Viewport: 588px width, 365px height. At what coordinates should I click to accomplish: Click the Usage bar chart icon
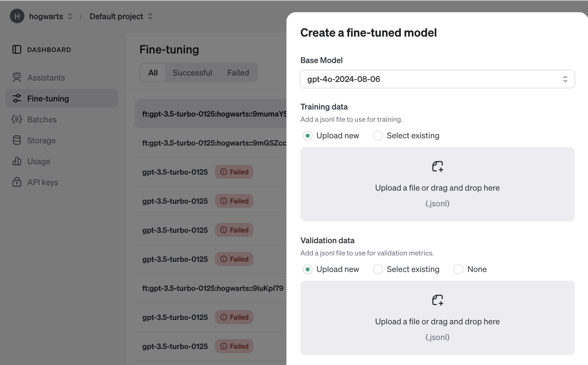17,161
